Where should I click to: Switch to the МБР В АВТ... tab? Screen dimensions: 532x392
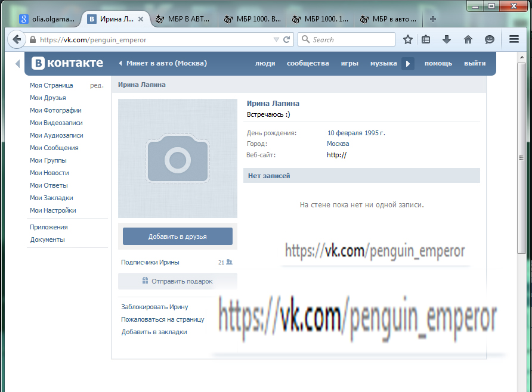pos(183,19)
